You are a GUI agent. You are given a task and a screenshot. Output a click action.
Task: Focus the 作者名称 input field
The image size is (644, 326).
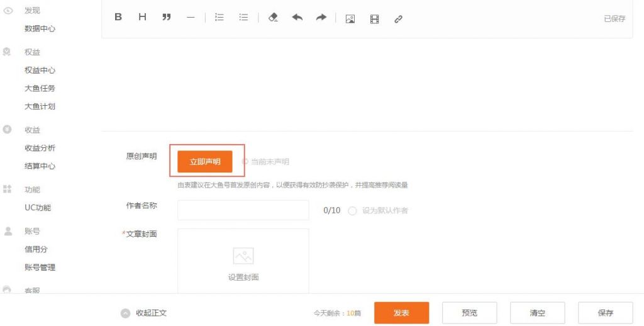click(243, 210)
